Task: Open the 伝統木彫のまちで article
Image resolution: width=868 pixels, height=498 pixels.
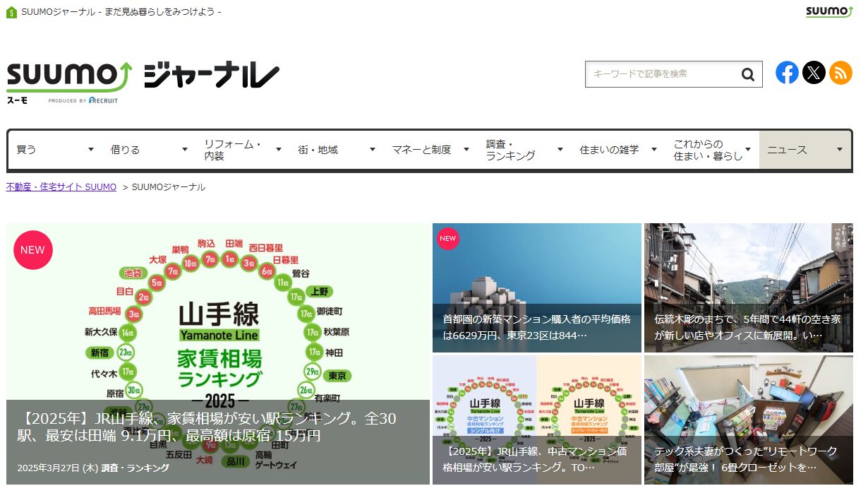Action: click(748, 287)
